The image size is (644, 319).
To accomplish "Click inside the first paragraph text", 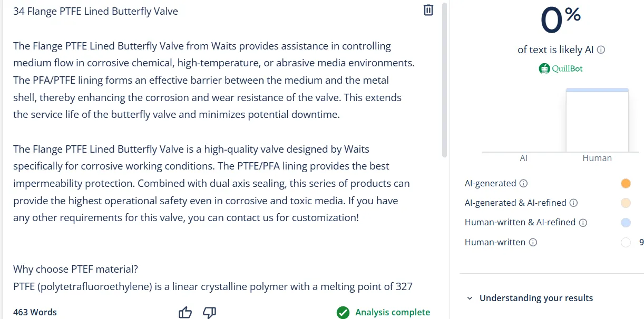I will (x=214, y=80).
